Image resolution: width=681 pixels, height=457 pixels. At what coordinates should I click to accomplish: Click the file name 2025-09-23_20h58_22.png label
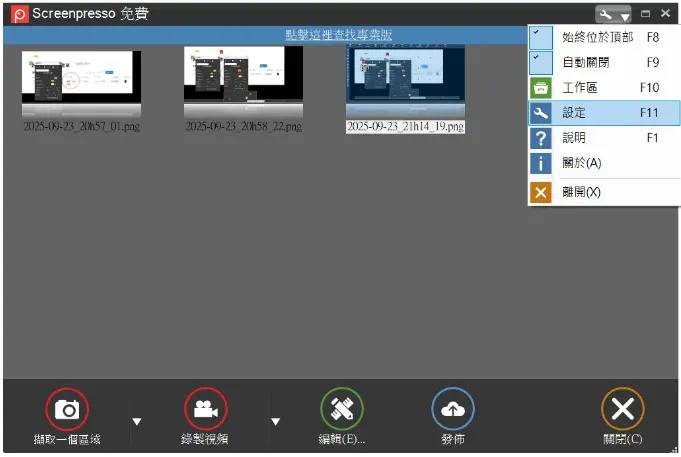[x=243, y=126]
